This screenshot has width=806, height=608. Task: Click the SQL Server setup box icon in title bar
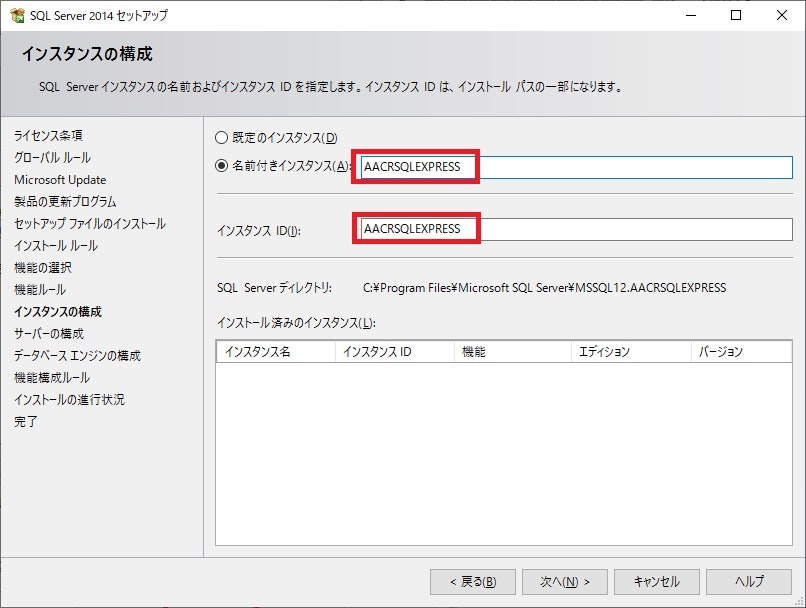pos(17,15)
